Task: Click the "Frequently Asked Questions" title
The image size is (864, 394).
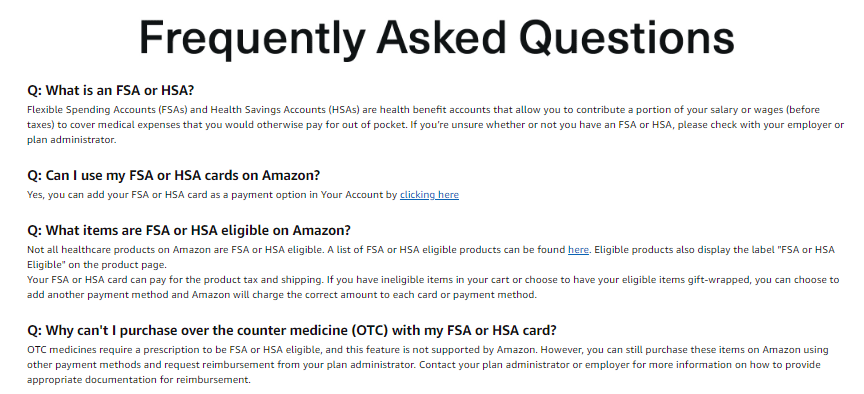Action: coord(436,37)
